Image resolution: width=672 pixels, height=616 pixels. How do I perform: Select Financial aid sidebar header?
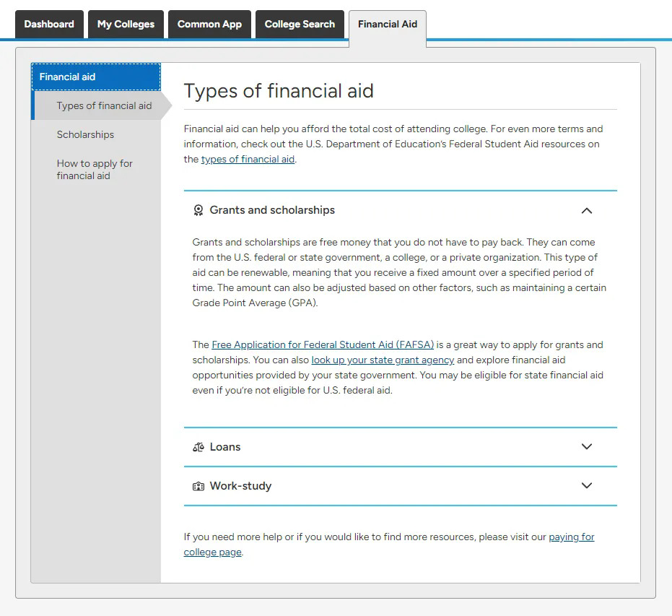95,77
